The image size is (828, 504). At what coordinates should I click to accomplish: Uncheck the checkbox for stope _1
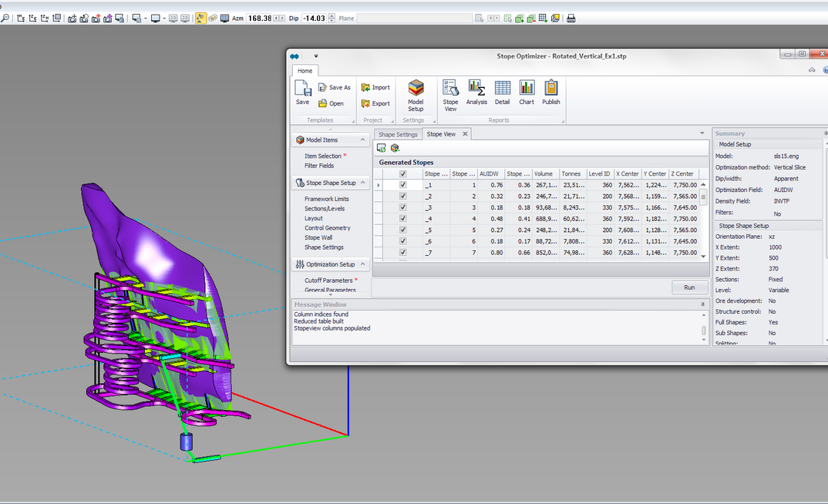click(x=402, y=185)
